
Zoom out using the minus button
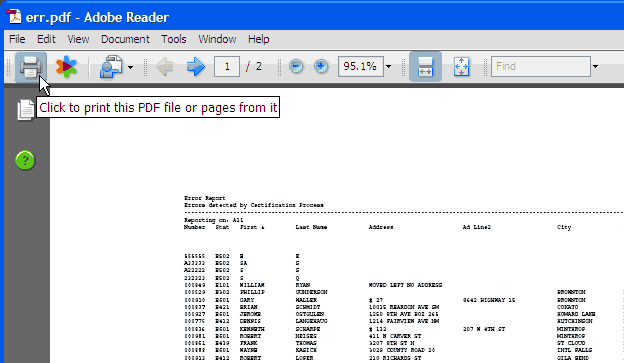(296, 66)
